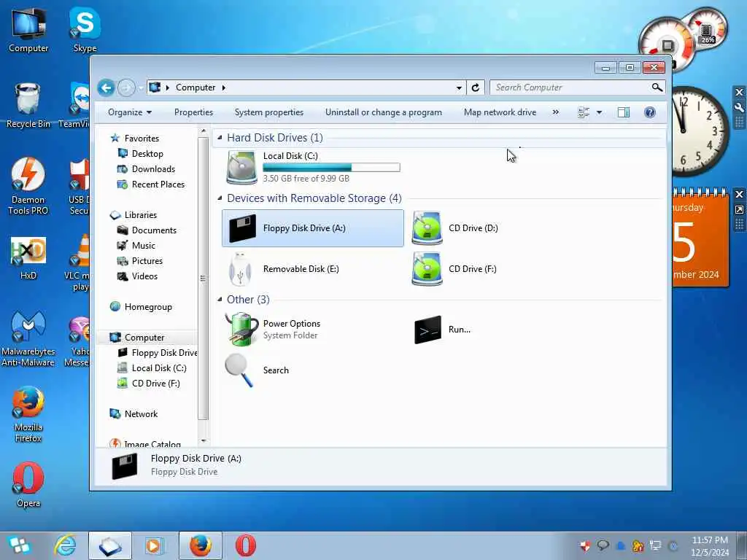Screen dimensions: 747x560
Task: Collapse Devices with Removable Storage group
Action: tap(220, 198)
